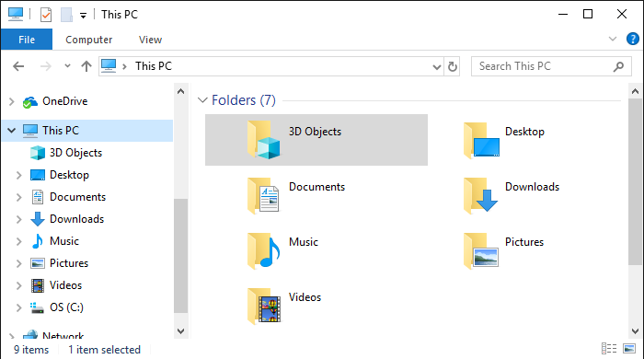
Task: Expand the ribbon with the chevron
Action: coord(613,39)
